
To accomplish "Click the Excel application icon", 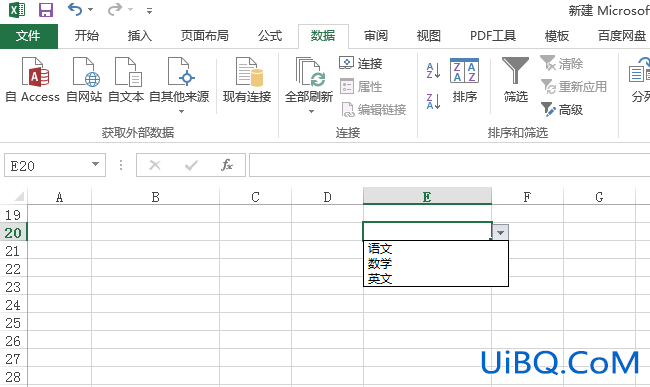I will pyautogui.click(x=17, y=10).
